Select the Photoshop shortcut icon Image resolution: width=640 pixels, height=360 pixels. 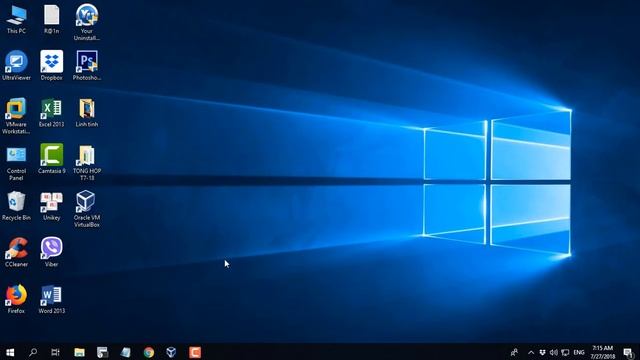(87, 65)
